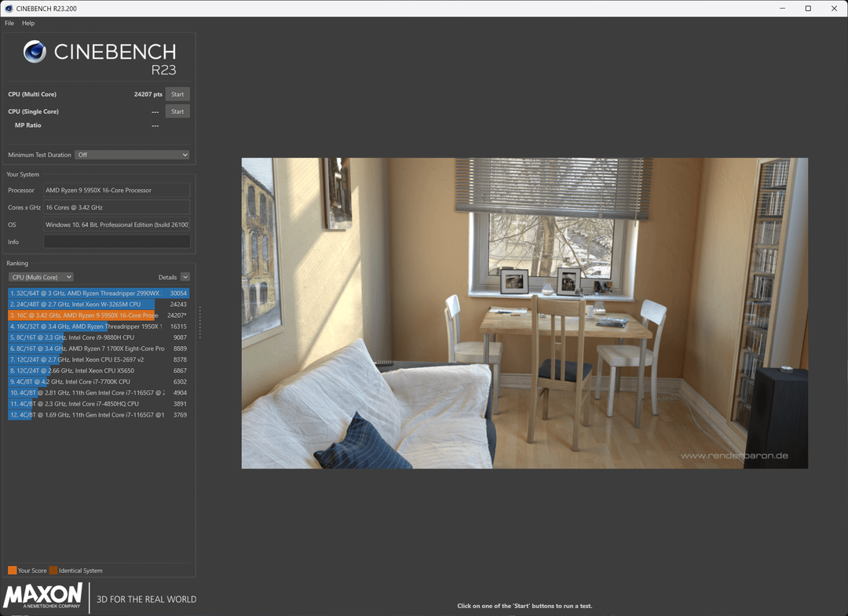Select the Threadripper 2990WX ranking entry
The width and height of the screenshot is (848, 616).
coord(86,293)
